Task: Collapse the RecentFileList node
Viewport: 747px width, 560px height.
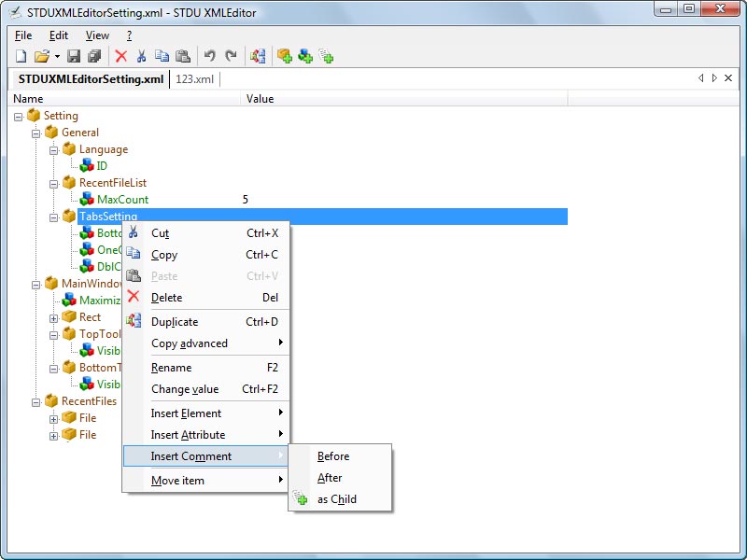Action: (x=54, y=184)
